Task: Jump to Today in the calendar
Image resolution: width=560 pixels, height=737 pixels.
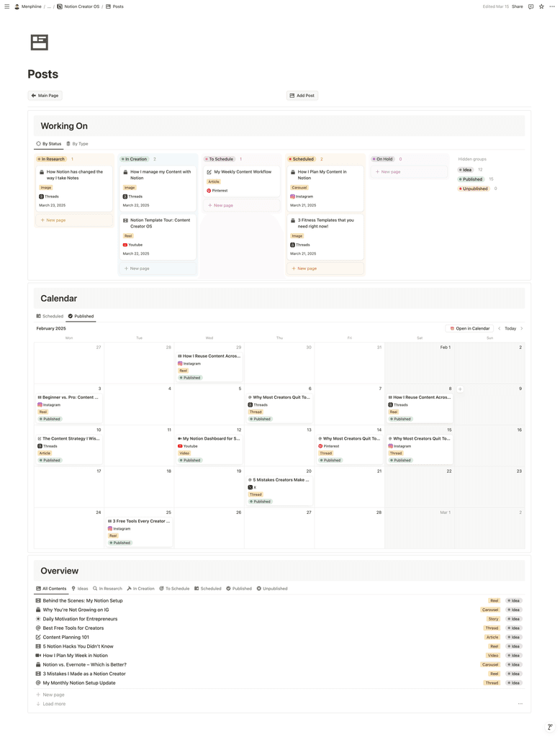Action: pos(510,328)
